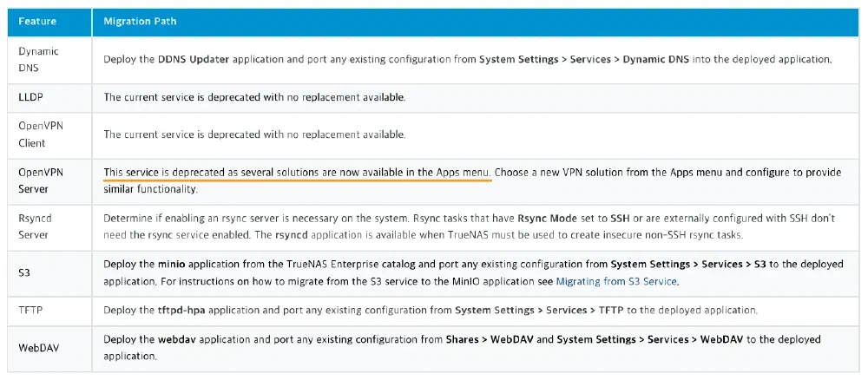Click the OpenVPN Client feature cell
868x380 pixels.
[x=41, y=134]
